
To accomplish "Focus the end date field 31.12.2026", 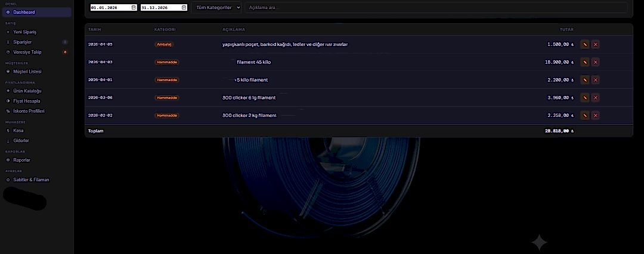I will [163, 7].
